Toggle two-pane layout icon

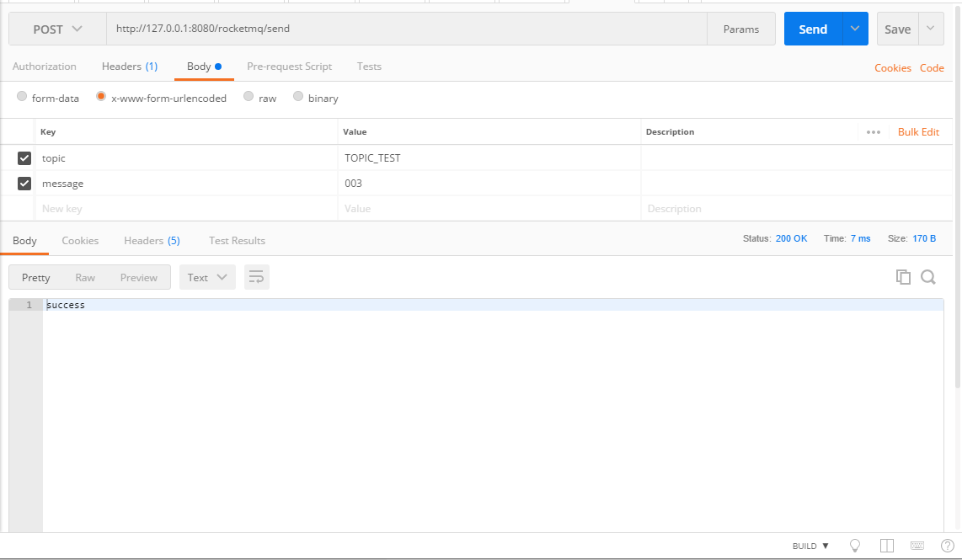click(x=886, y=546)
